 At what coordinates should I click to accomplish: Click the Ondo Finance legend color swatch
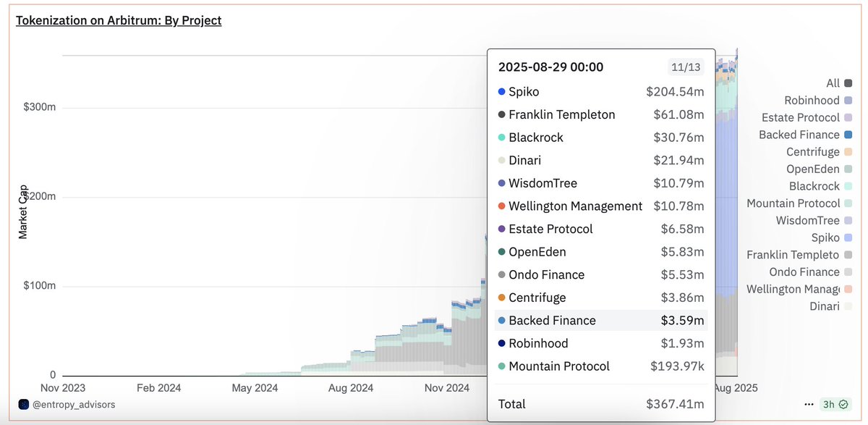pyautogui.click(x=848, y=272)
